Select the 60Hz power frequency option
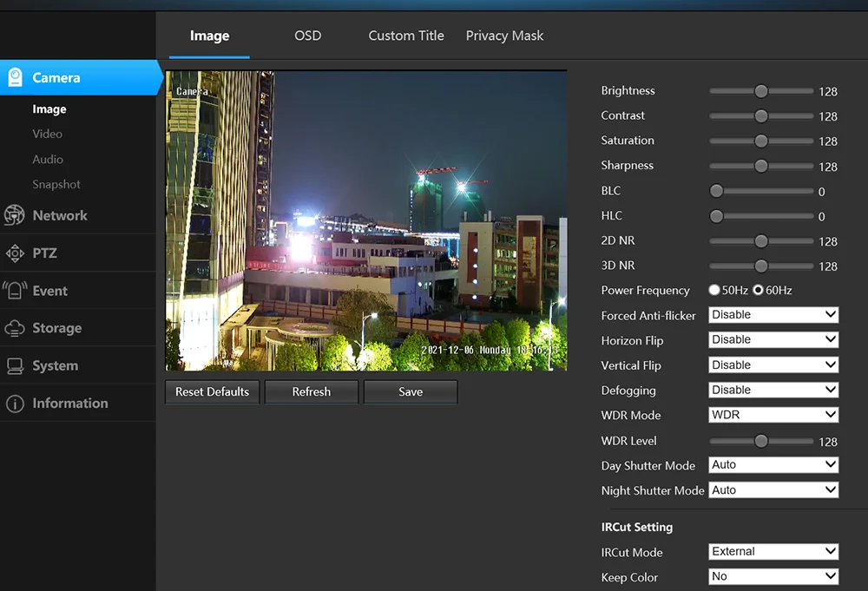Image resolution: width=868 pixels, height=591 pixels. click(759, 290)
